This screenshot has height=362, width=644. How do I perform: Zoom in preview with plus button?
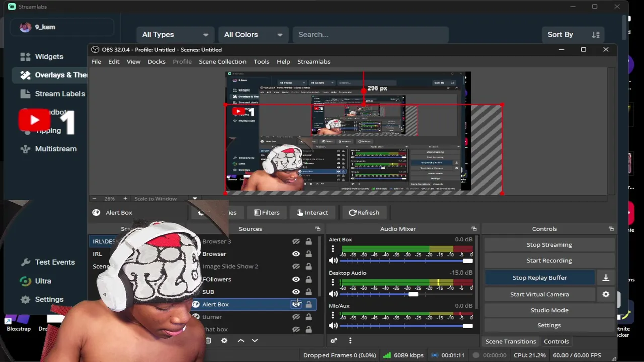[125, 199]
